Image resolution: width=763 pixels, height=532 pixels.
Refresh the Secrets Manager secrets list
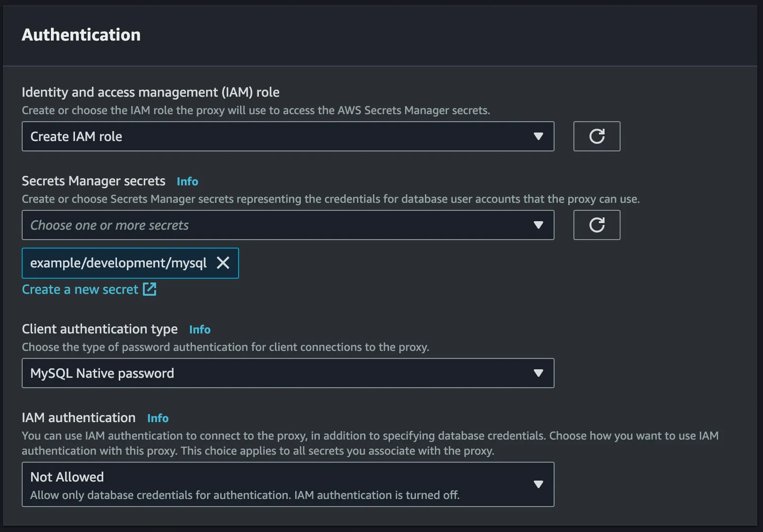pyautogui.click(x=597, y=225)
